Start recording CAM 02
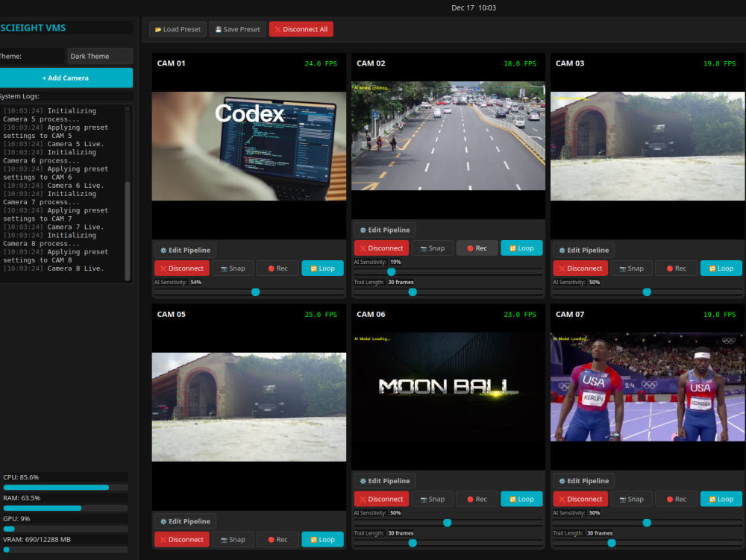The image size is (746, 560). point(477,248)
